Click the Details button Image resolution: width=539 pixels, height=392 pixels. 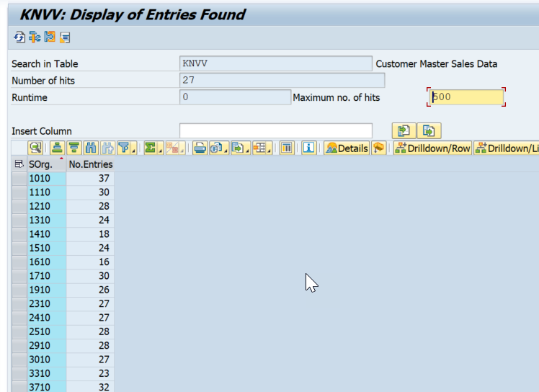(347, 148)
